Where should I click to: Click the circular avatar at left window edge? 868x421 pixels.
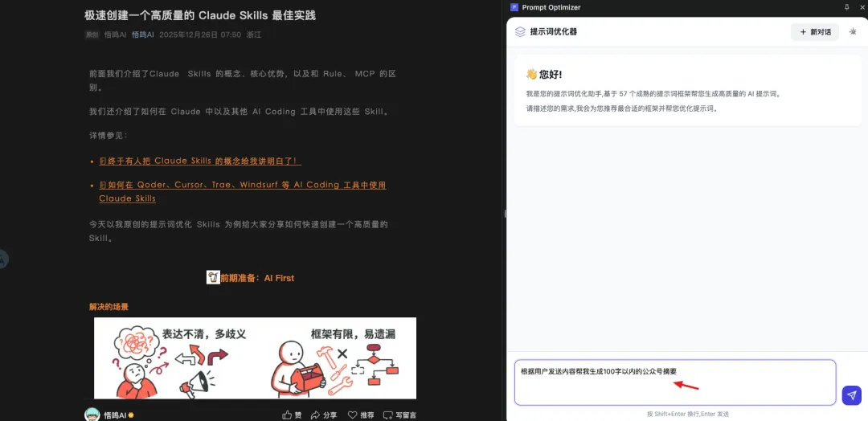[2, 259]
